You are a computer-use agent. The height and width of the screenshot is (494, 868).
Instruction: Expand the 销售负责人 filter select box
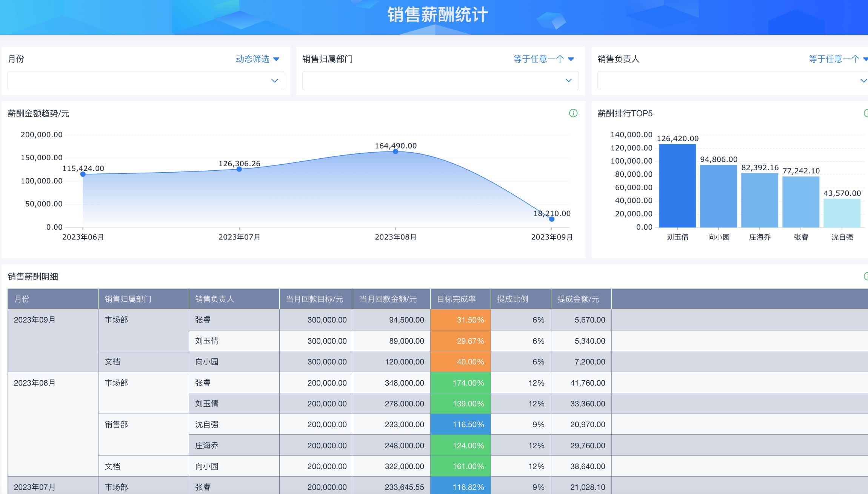[x=732, y=80]
